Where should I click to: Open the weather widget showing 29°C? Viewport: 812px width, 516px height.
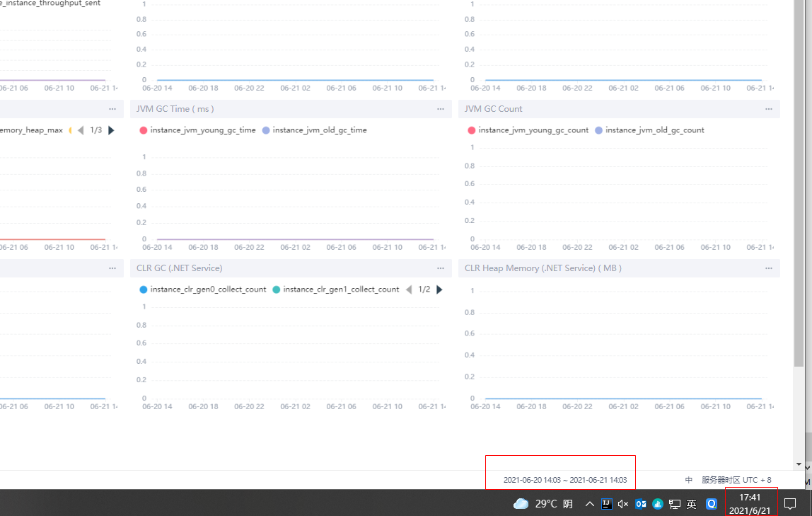pos(543,503)
